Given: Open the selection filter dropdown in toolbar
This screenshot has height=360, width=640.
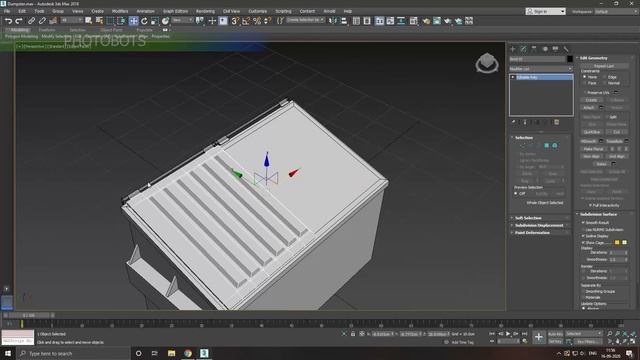Looking at the screenshot, I should point(72,20).
